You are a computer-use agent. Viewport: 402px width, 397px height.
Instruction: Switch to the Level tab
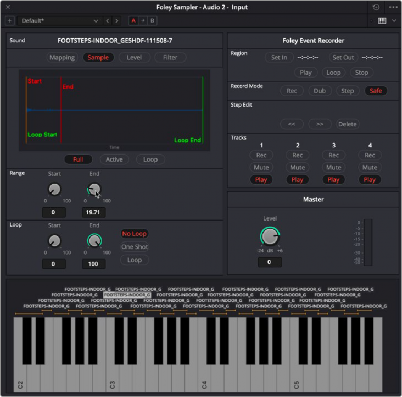(x=134, y=57)
